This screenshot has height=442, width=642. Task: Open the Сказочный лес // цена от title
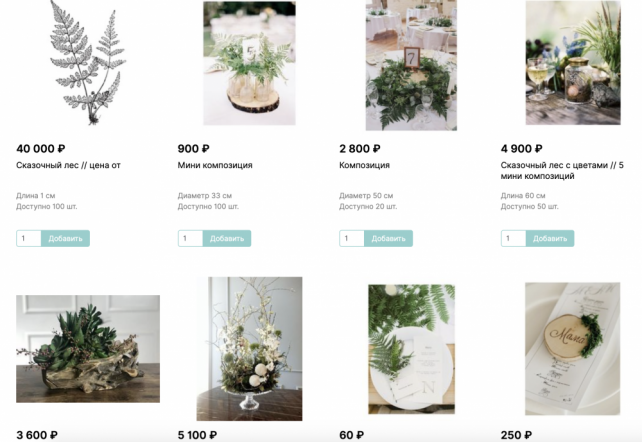point(68,165)
